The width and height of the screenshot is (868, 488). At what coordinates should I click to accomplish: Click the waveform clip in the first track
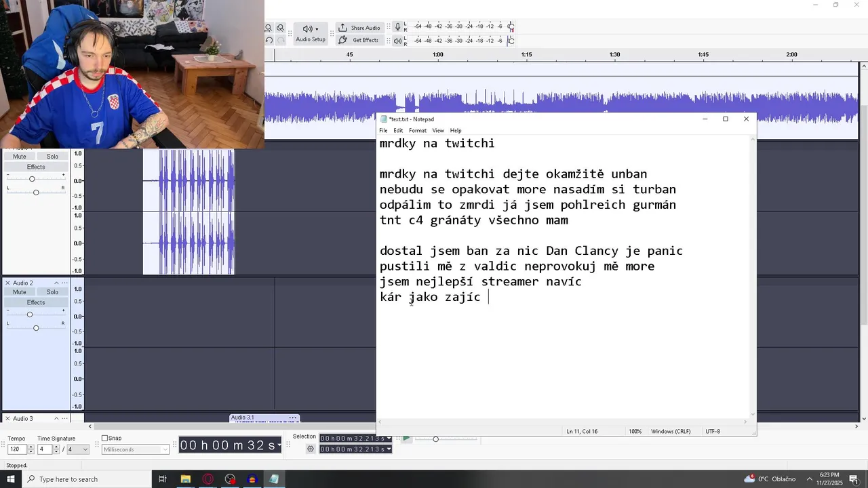tap(189, 211)
